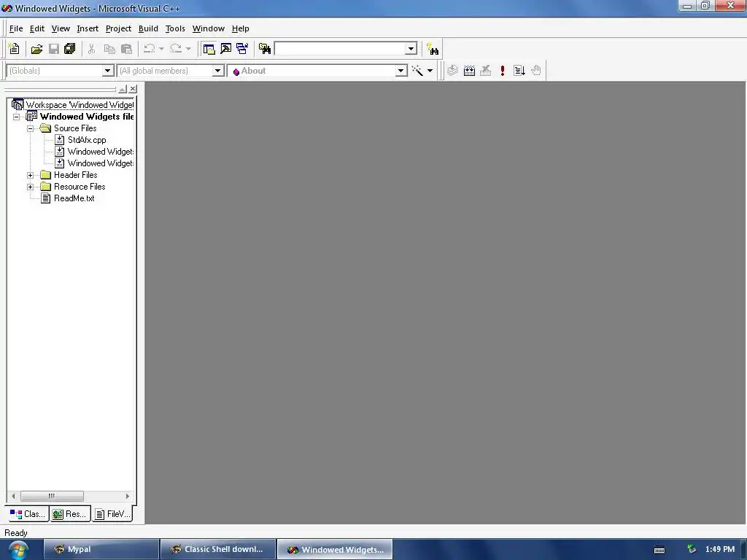Click the taskbar clock showing 1:49 PM
Screen dimensions: 747x560
click(720, 550)
